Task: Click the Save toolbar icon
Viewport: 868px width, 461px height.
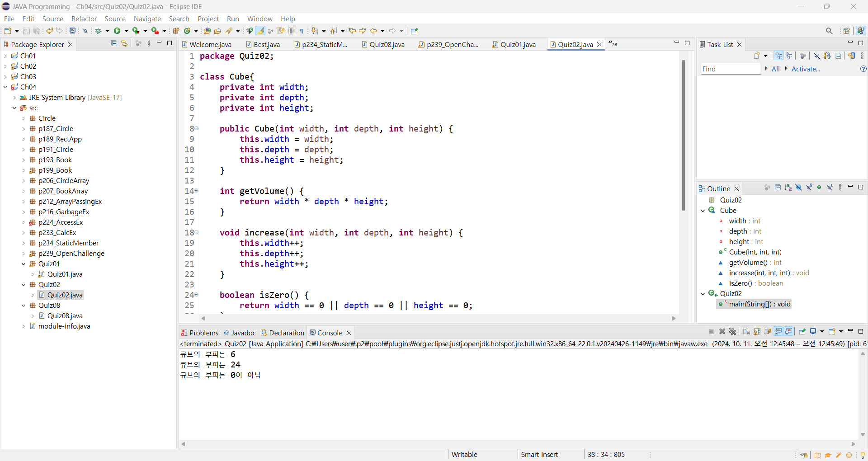Action: click(26, 31)
